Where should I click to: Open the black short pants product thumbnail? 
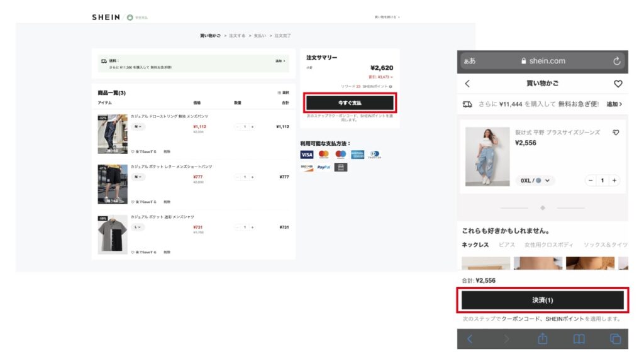coord(113,184)
